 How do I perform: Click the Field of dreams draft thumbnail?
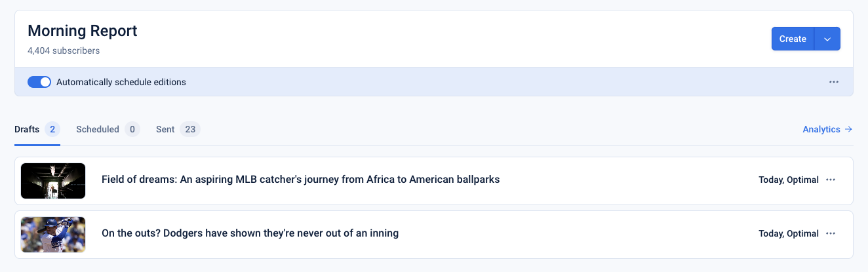pyautogui.click(x=53, y=180)
